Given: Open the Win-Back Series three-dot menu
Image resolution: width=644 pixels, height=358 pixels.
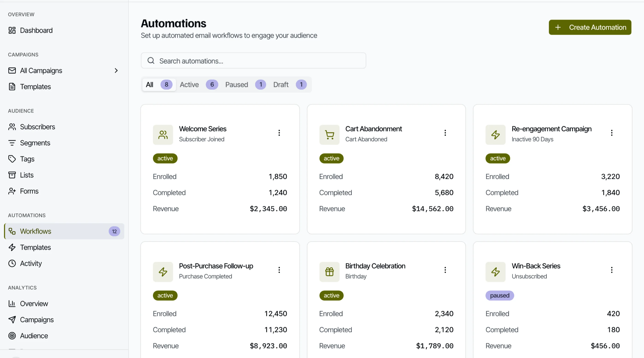Looking at the screenshot, I should tap(612, 270).
